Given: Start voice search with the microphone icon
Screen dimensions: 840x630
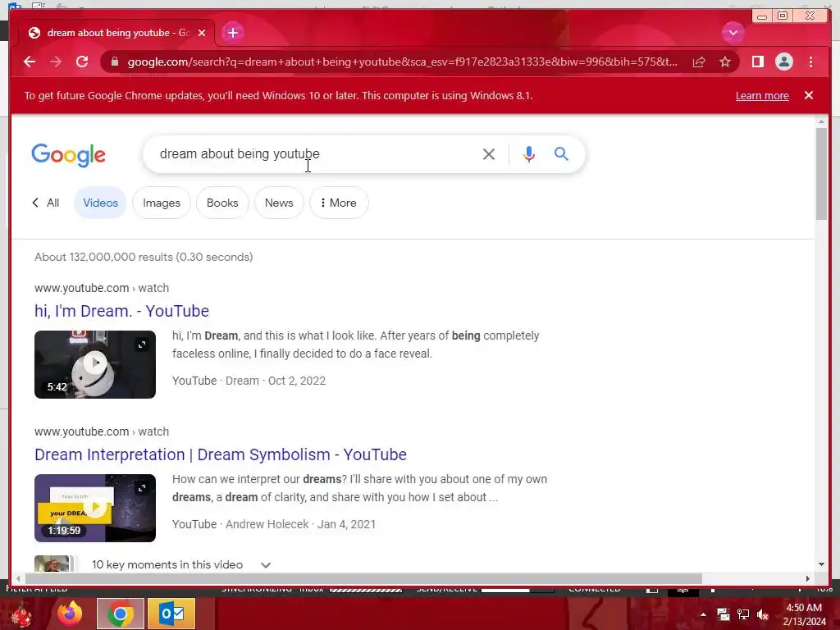Looking at the screenshot, I should click(x=529, y=154).
